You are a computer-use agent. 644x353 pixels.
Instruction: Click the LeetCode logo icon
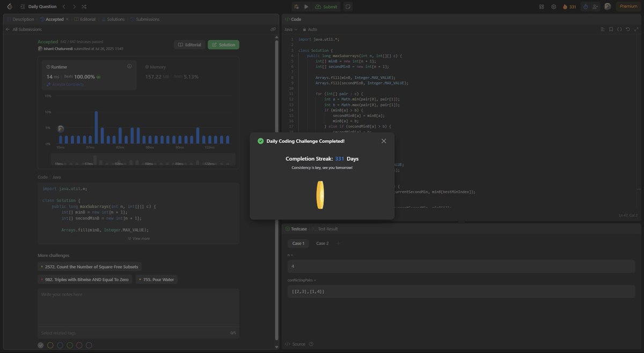[9, 6]
